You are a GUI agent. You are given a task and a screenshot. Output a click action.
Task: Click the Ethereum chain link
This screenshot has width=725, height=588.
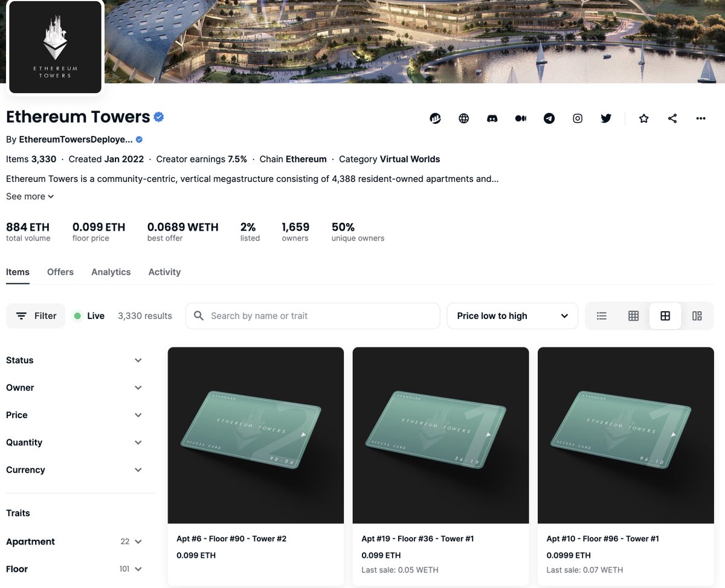[x=306, y=160]
